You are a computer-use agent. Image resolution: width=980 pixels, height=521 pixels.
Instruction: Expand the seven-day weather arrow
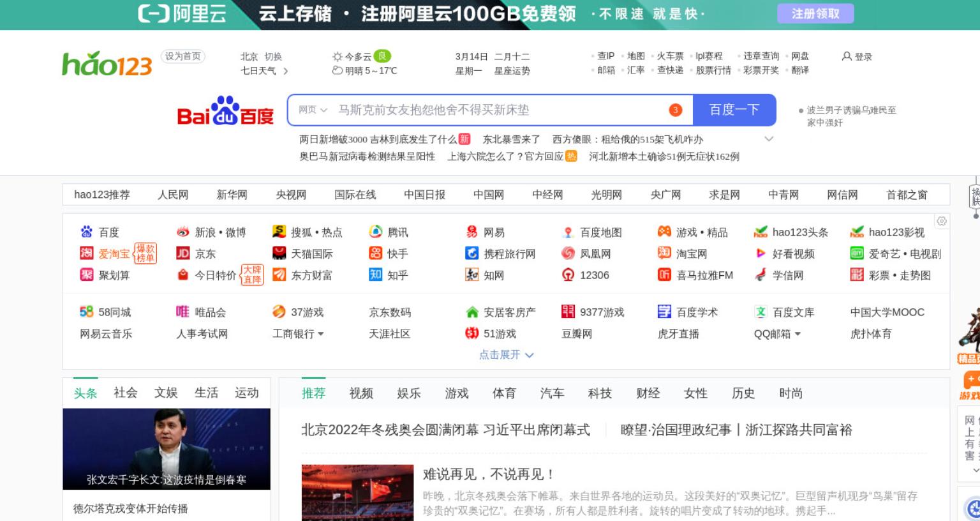click(x=285, y=71)
